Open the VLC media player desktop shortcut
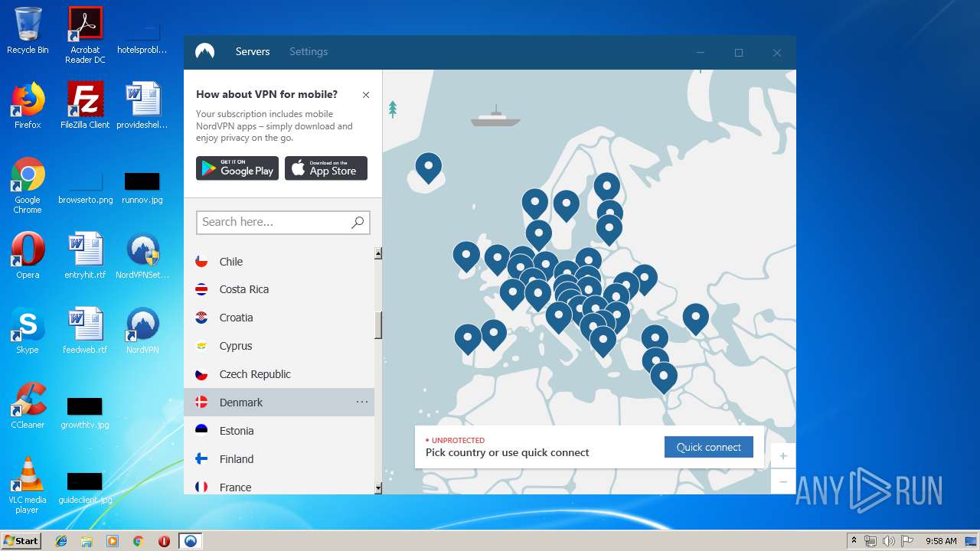The height and width of the screenshot is (551, 980). coord(28,485)
